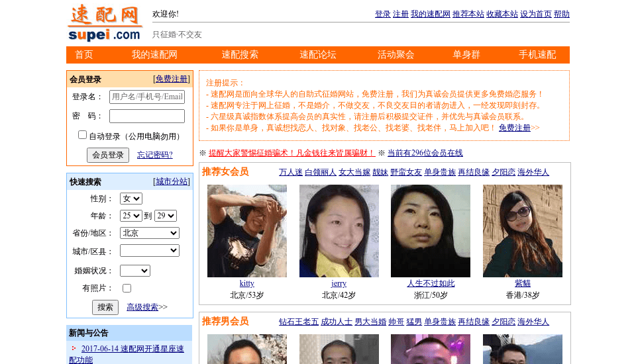The height and width of the screenshot is (364, 636).
Task: Open the 男大当婚 category link
Action: pos(370,322)
